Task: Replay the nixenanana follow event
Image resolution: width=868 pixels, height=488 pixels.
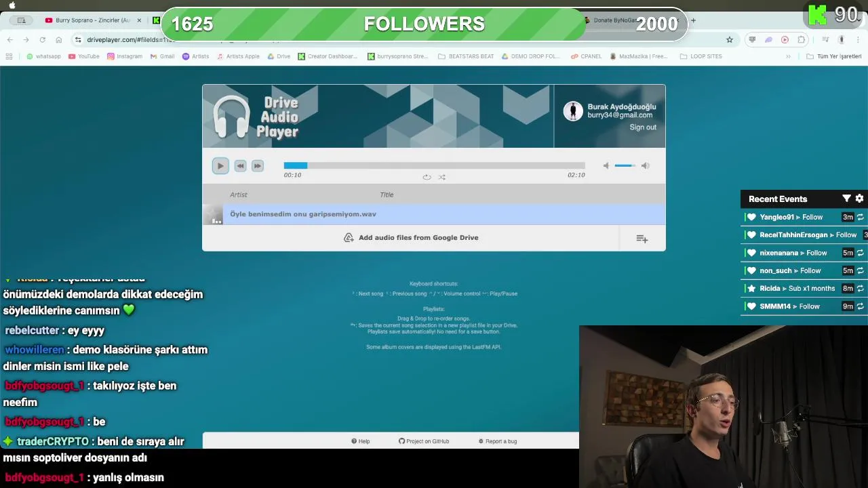Action: coord(860,253)
